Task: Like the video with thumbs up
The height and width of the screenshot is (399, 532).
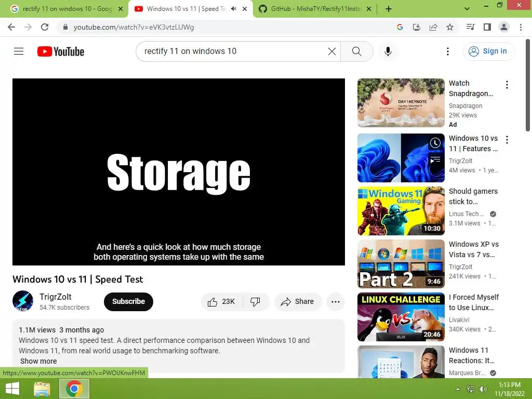Action: coord(222,302)
